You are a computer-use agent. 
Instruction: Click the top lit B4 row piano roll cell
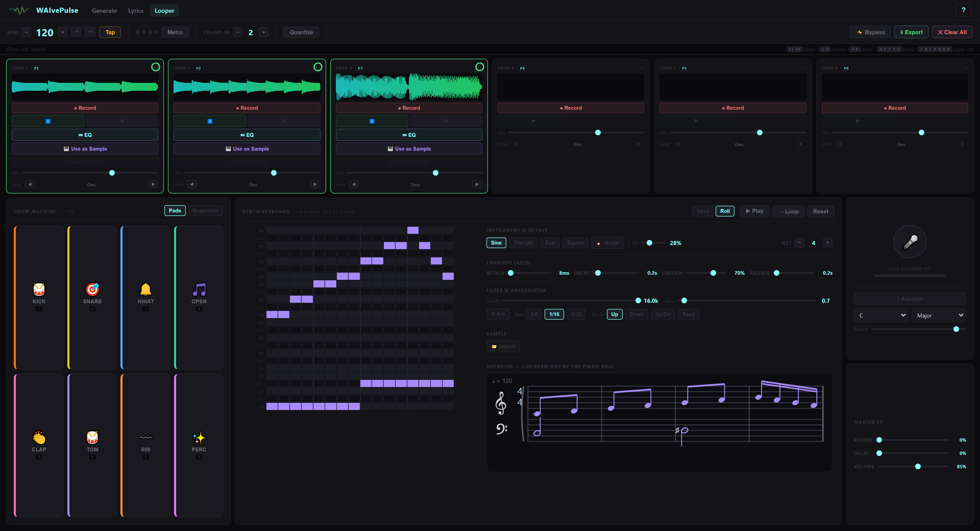[x=413, y=230]
